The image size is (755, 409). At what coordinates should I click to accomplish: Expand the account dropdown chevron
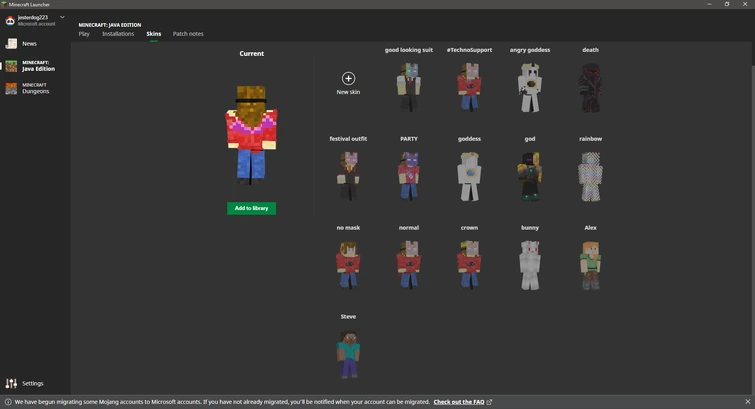[x=62, y=17]
